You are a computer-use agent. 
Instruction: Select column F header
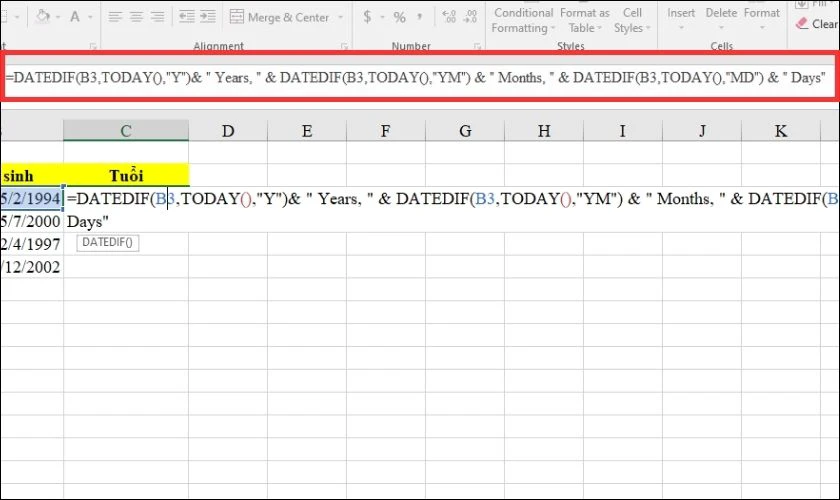click(x=386, y=131)
